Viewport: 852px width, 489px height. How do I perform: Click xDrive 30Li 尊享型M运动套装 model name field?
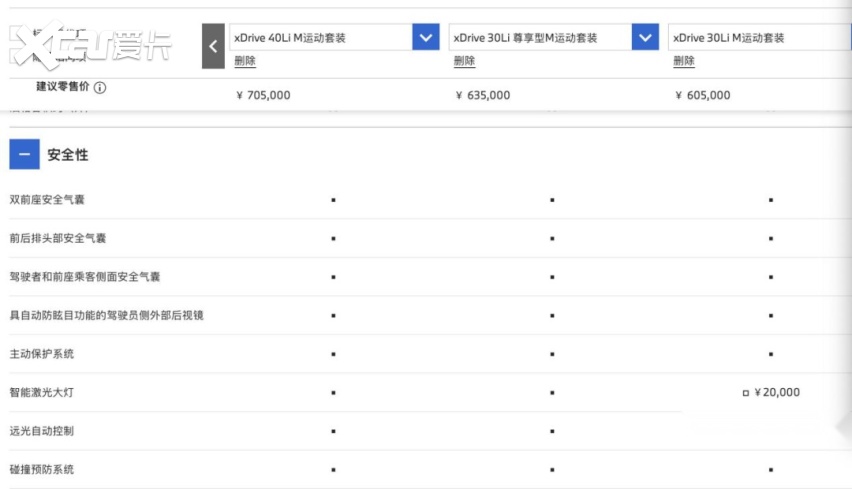pos(540,37)
